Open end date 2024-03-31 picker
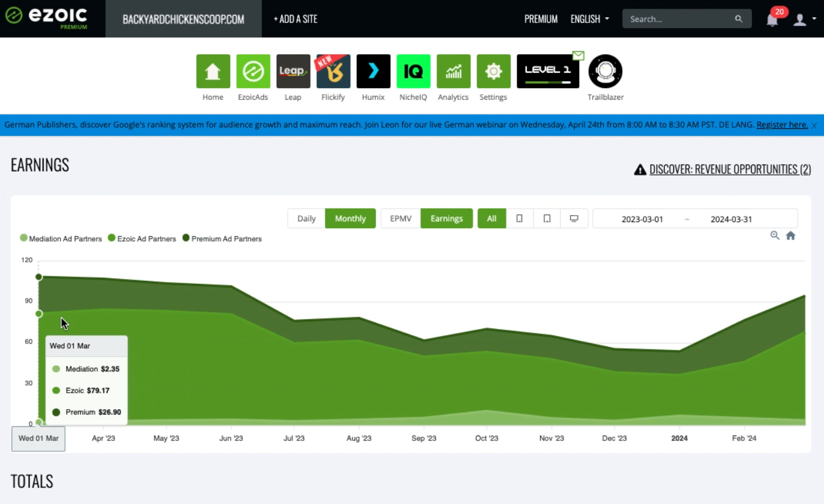Viewport: 824px width, 504px height. [731, 219]
